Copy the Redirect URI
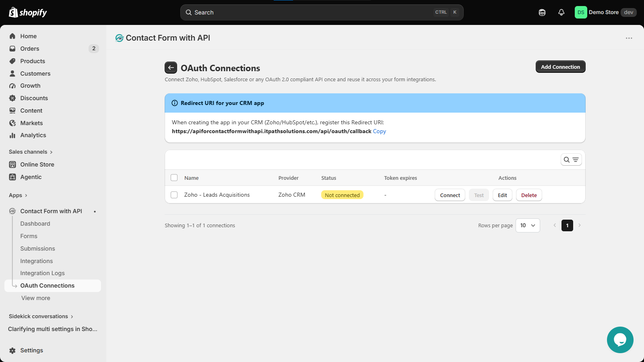The image size is (644, 362). [380, 131]
